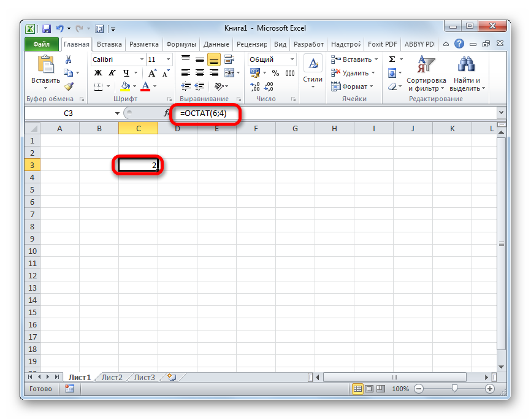Activate the Format Painter brush
531x420 pixels.
coord(69,86)
